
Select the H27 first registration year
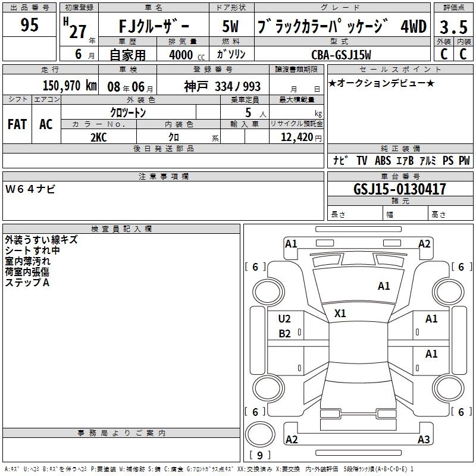coord(76,29)
